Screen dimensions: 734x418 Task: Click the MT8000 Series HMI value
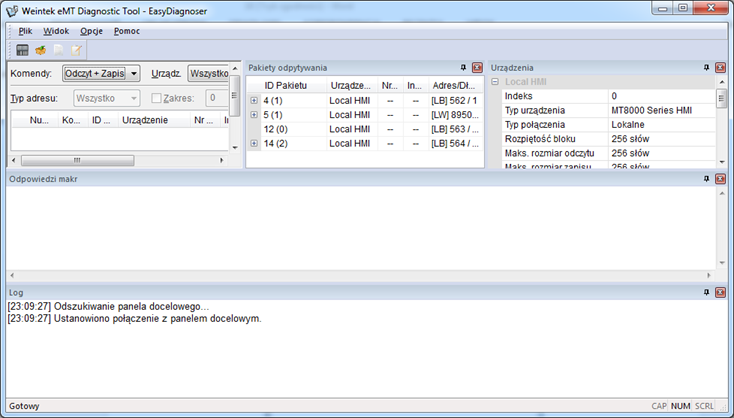652,110
